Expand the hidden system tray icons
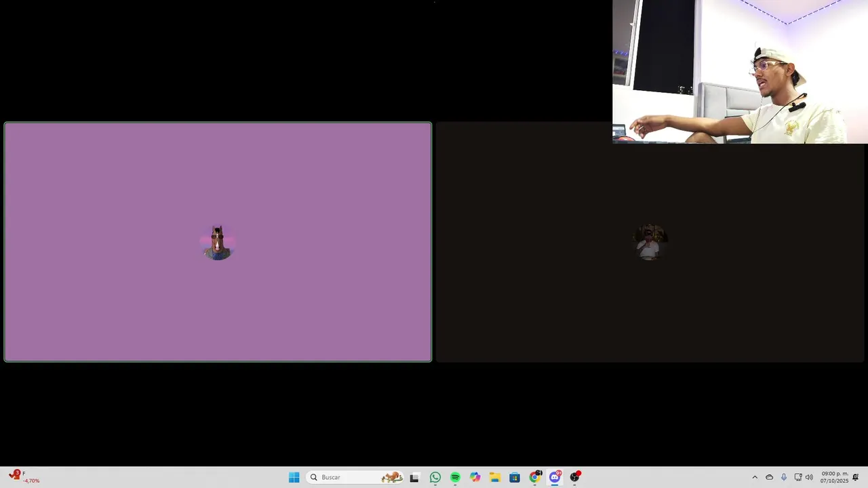Screen dimensions: 868x488 click(755, 477)
